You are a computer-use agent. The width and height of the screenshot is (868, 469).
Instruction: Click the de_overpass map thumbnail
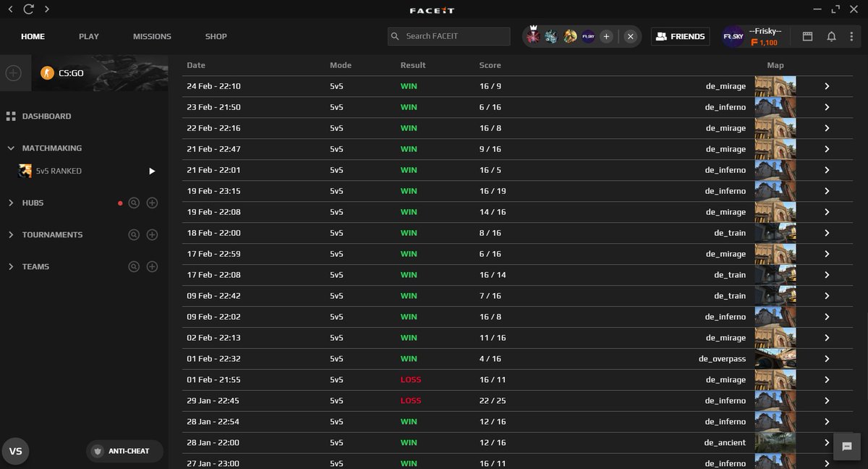[775, 359]
